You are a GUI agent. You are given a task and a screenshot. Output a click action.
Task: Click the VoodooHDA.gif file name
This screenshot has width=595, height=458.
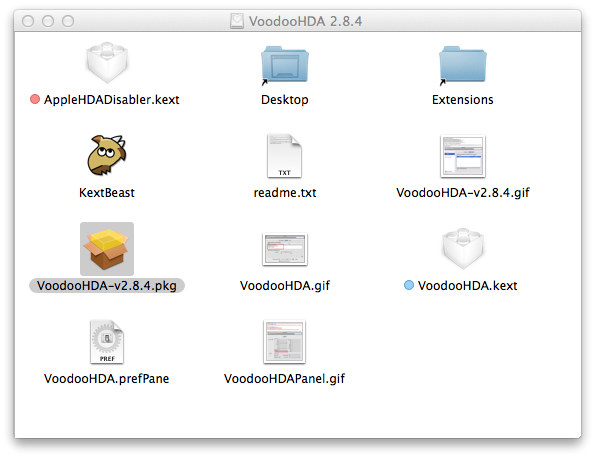285,286
